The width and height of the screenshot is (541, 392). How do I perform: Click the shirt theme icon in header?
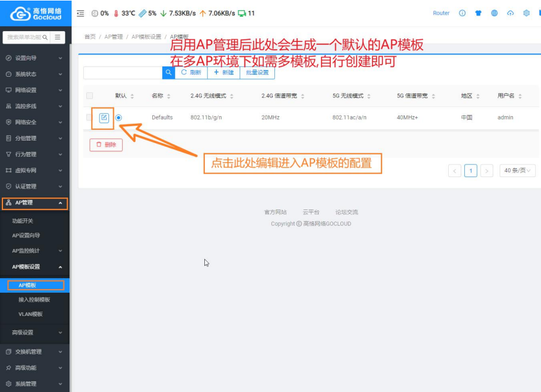pos(478,13)
